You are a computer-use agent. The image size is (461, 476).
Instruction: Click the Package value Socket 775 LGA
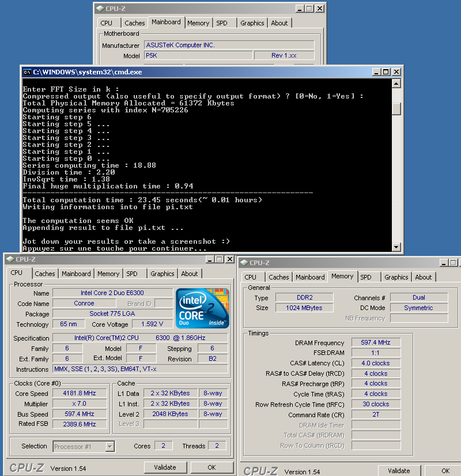pos(112,313)
